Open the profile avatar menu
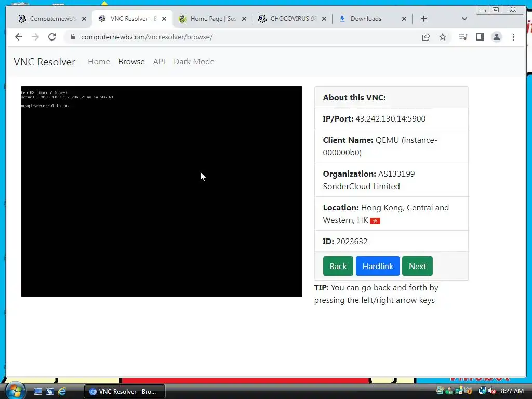Viewport: 532px width, 399px height. pyautogui.click(x=496, y=37)
